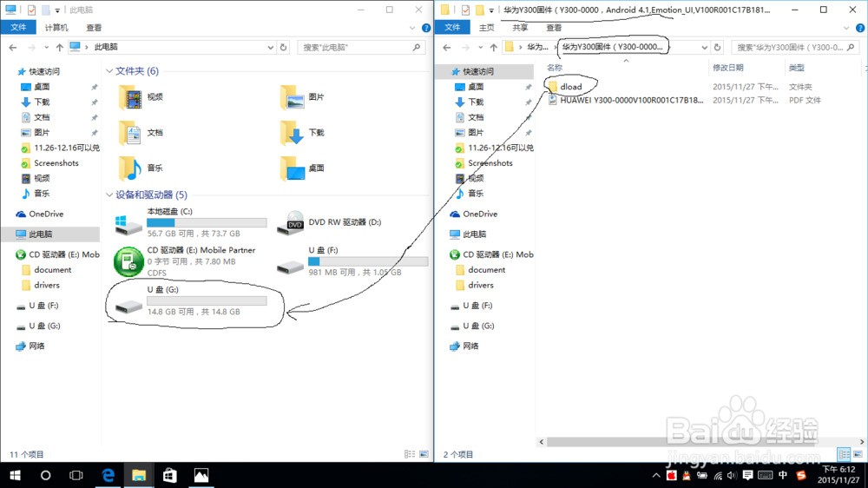Switch to details view in left window
The width and height of the screenshot is (868, 488).
(410, 454)
